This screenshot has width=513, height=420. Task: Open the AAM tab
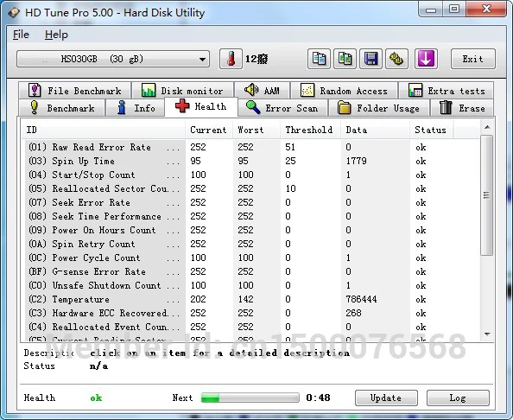click(262, 91)
